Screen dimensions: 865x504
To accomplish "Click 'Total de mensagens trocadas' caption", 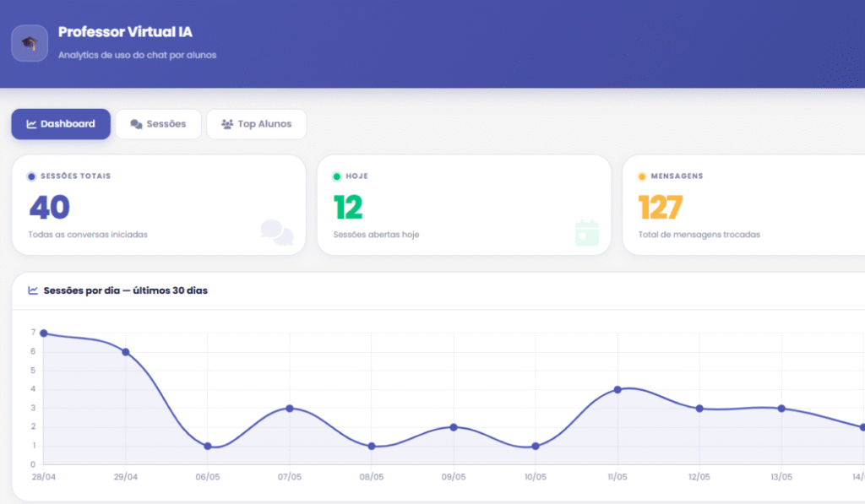I will click(699, 235).
